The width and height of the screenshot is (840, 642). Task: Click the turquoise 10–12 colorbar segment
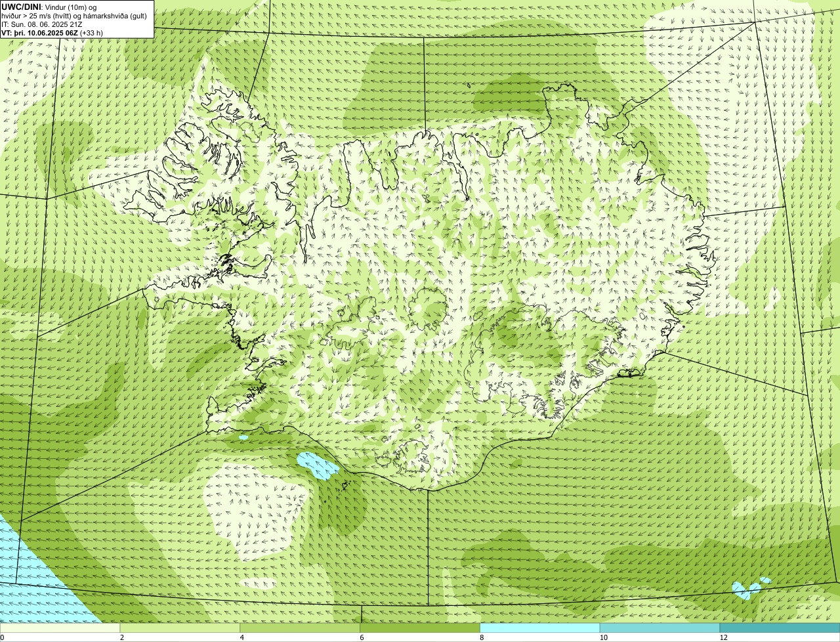[660, 628]
